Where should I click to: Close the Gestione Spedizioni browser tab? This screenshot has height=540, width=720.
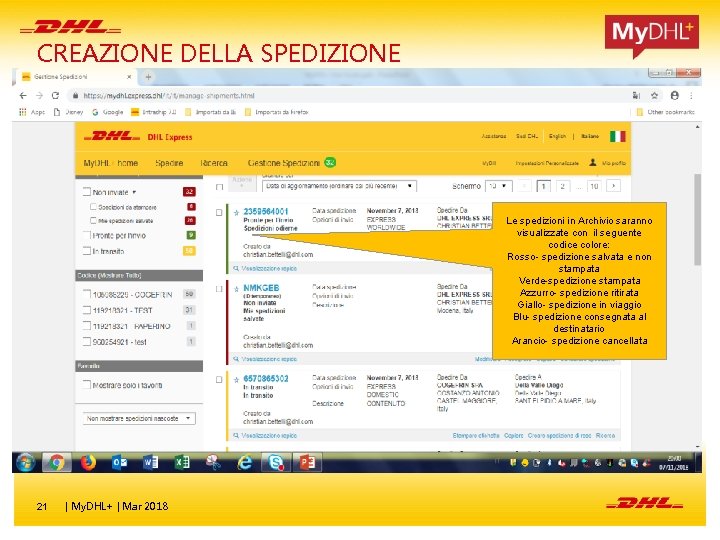point(129,77)
